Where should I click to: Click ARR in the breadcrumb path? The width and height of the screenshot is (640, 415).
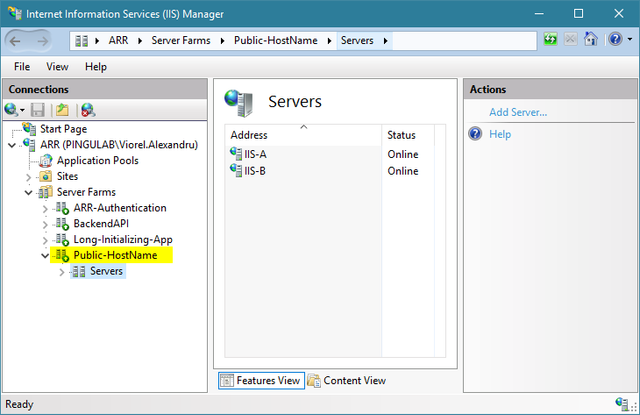118,40
